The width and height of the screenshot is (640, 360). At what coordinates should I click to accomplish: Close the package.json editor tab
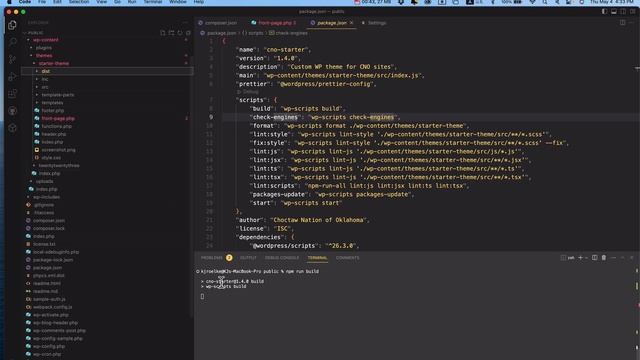351,23
